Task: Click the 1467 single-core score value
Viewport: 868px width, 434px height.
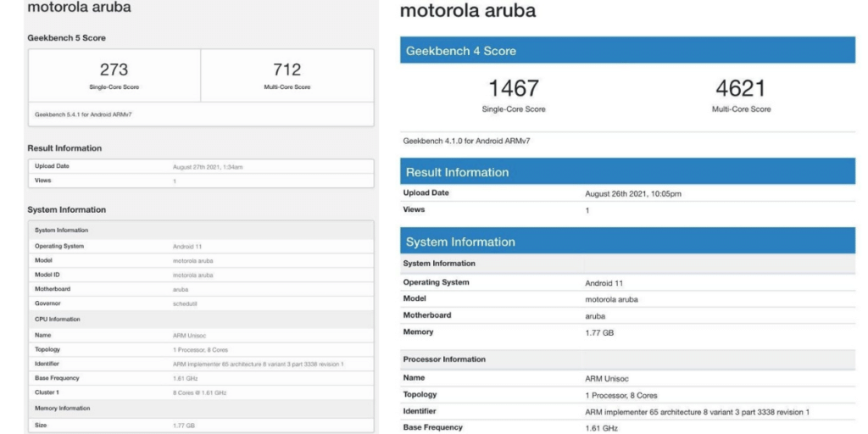Action: coord(513,88)
